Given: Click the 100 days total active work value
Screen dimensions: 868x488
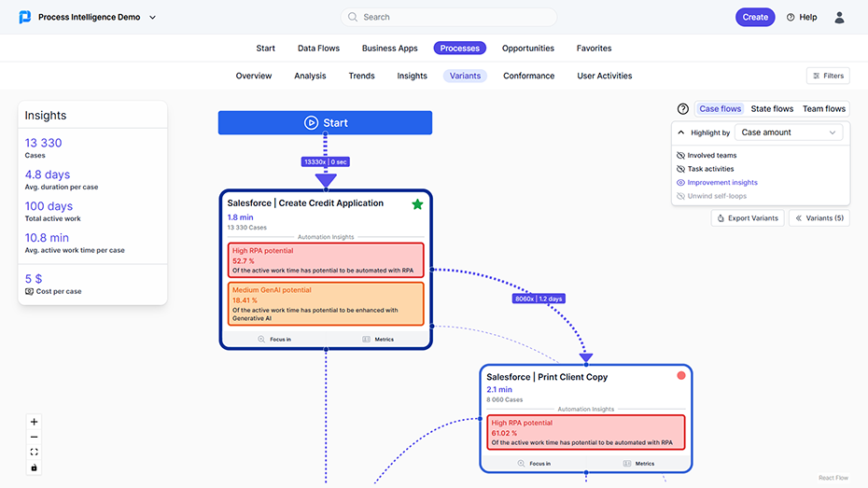Looking at the screenshot, I should tap(49, 206).
